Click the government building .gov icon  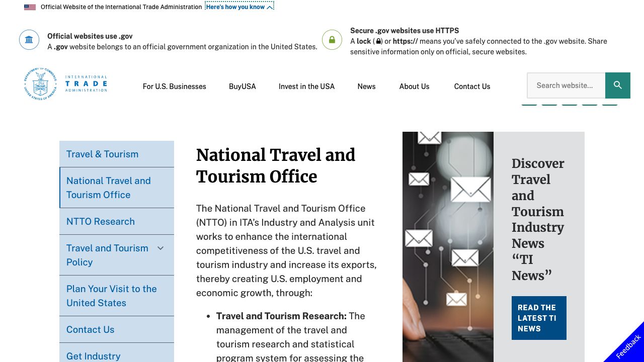29,40
